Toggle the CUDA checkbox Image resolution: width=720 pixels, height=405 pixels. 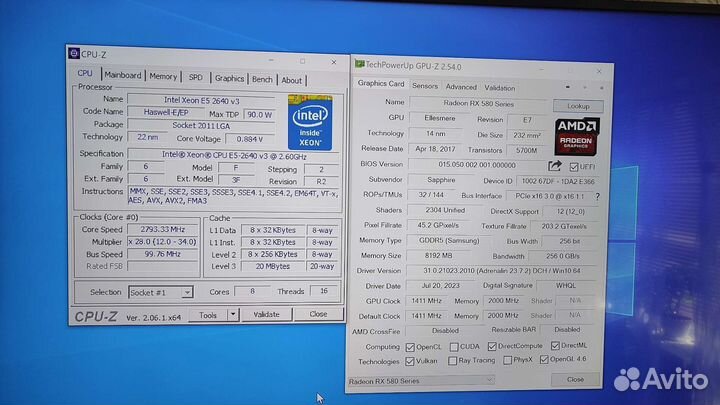click(454, 347)
